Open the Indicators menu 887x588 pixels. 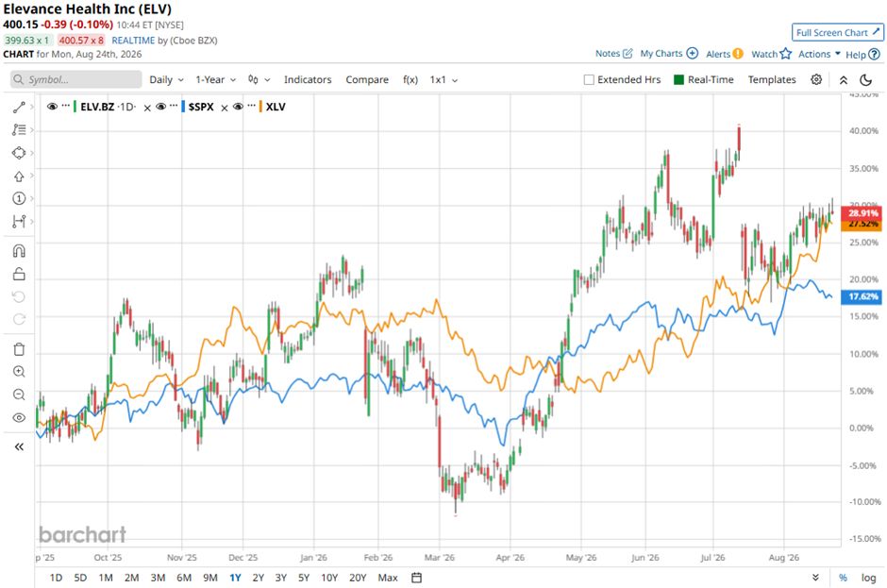click(308, 80)
